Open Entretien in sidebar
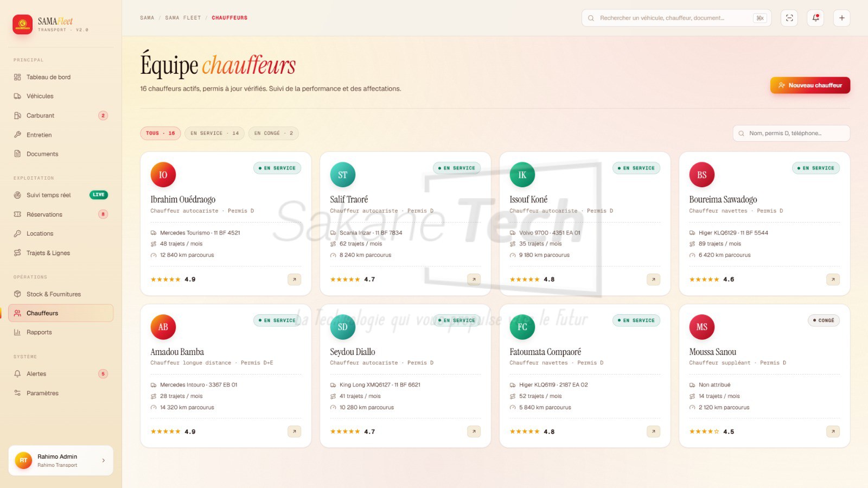The width and height of the screenshot is (868, 488). (x=61, y=135)
